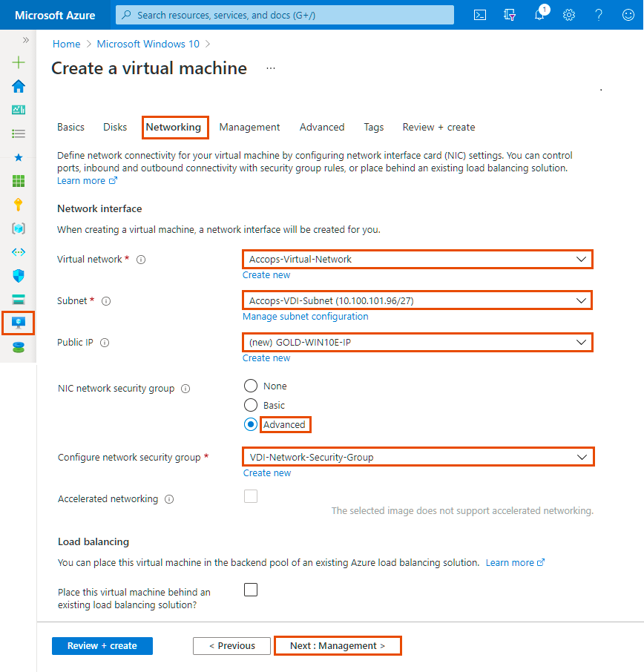644x672 pixels.
Task: Click Microsoft Windows 10 in the breadcrumb
Action: pyautogui.click(x=148, y=45)
